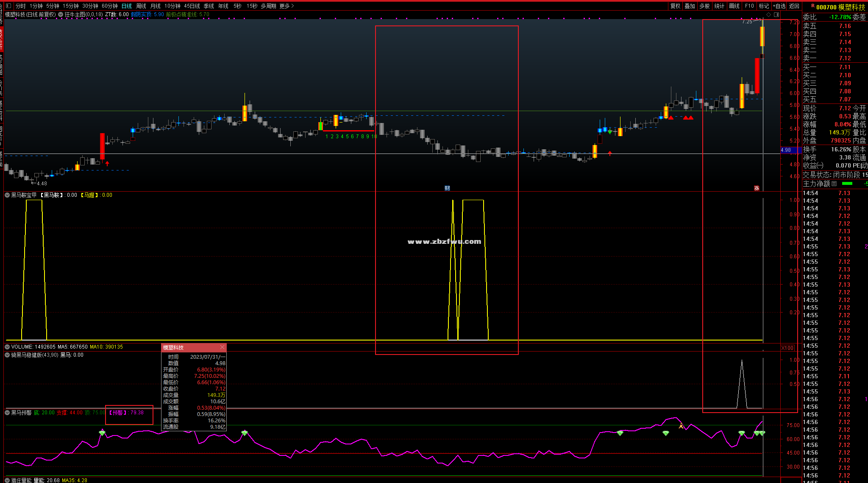The image size is (868, 483).
Task: Click the 现价 value 7.12
Action: 845,109
